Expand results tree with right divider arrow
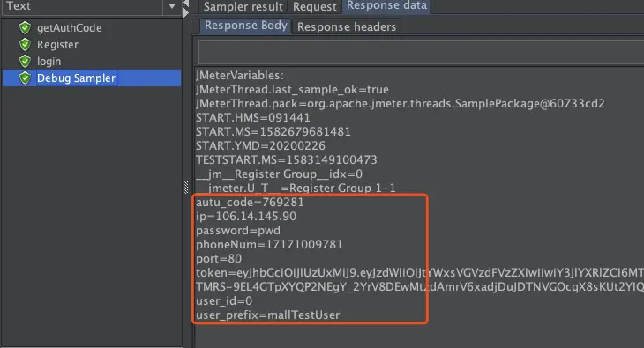This screenshot has height=348, width=644. [186, 13]
